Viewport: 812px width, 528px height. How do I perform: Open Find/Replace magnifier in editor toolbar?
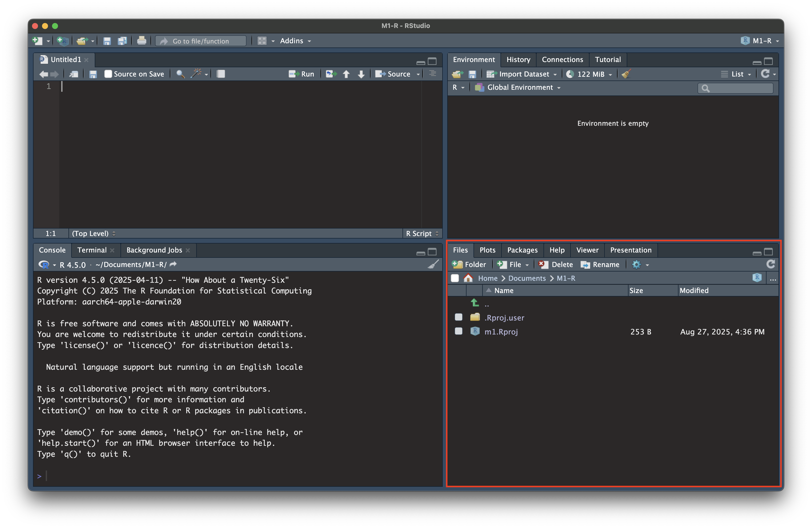pyautogui.click(x=180, y=74)
